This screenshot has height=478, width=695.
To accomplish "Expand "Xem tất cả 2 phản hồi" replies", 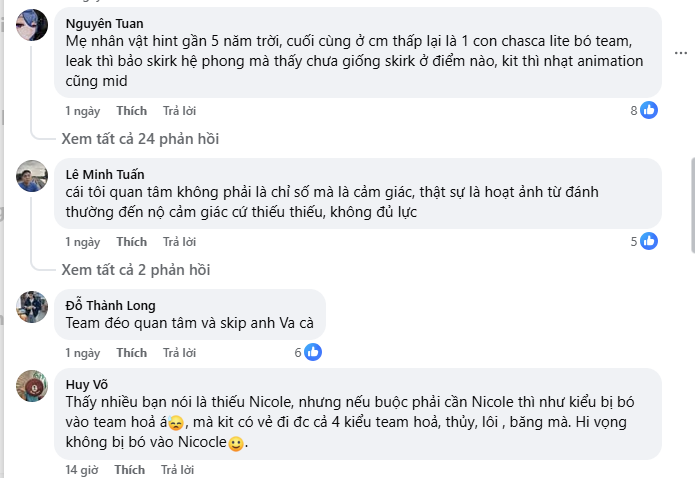I will coord(136,269).
